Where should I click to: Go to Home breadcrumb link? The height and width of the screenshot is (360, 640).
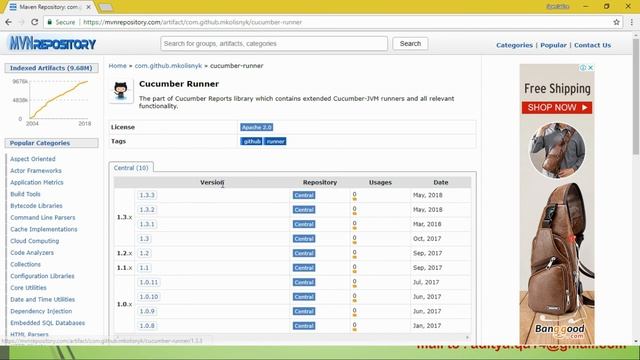click(118, 66)
